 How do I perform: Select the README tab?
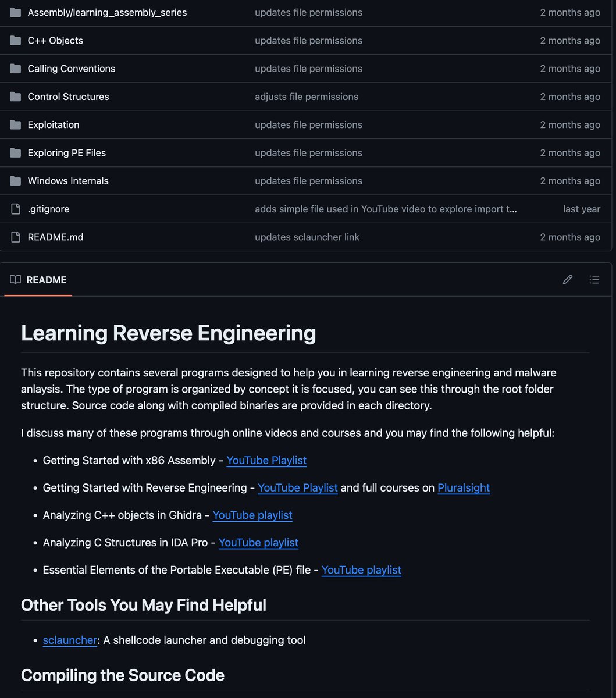click(x=46, y=280)
